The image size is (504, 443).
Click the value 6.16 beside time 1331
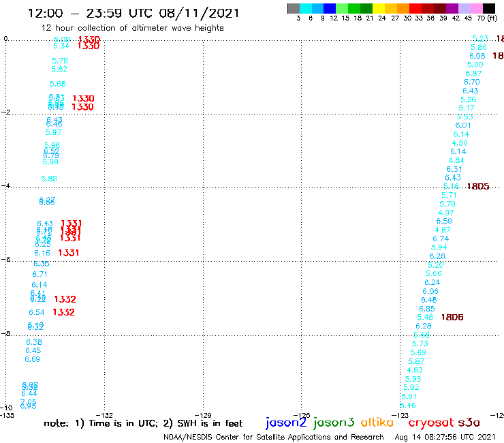point(42,253)
